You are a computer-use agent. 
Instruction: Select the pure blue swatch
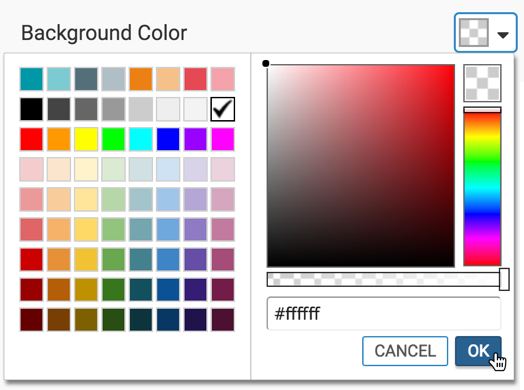[x=168, y=139]
